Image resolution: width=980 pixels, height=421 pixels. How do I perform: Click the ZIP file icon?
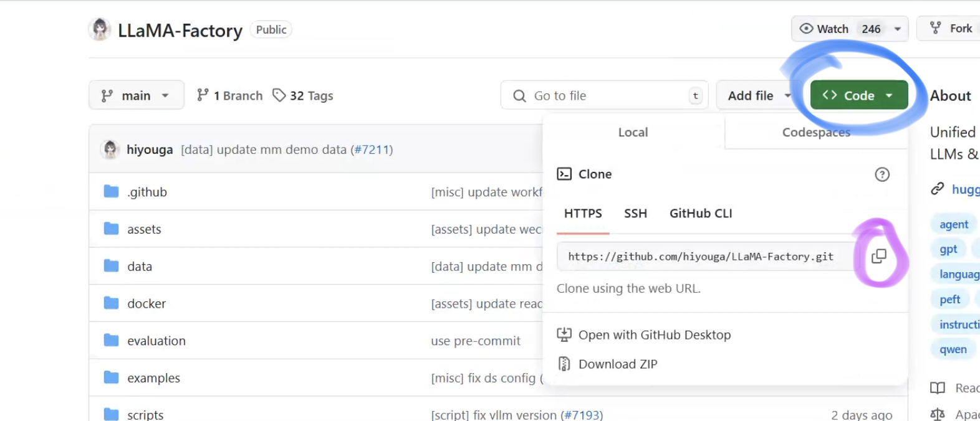[x=564, y=364]
